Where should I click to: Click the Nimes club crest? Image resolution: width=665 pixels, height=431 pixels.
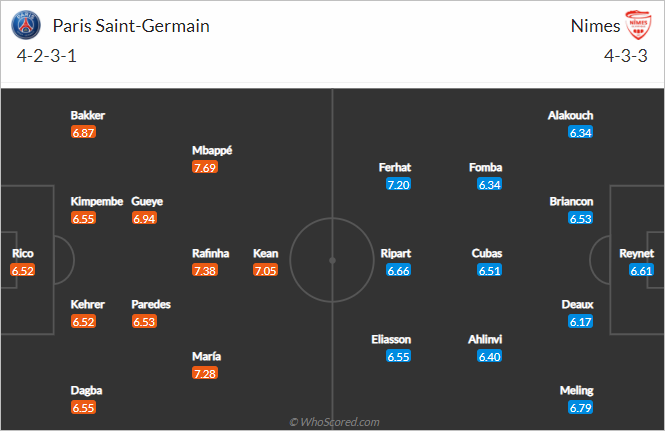tap(638, 25)
